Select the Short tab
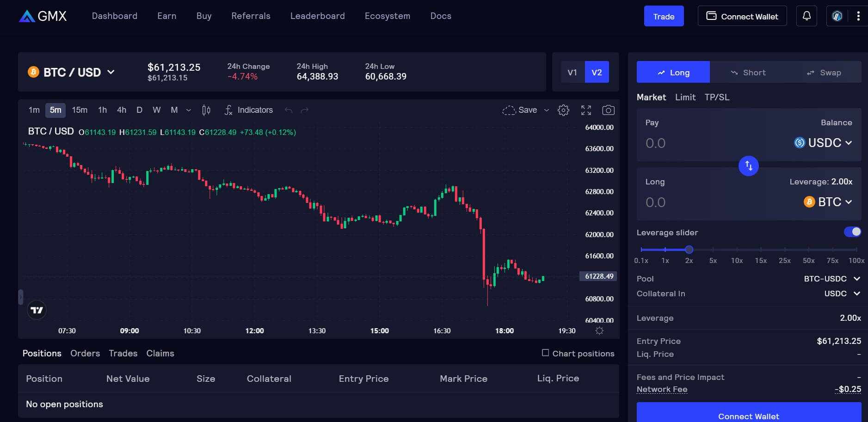This screenshot has width=868, height=422. [748, 72]
